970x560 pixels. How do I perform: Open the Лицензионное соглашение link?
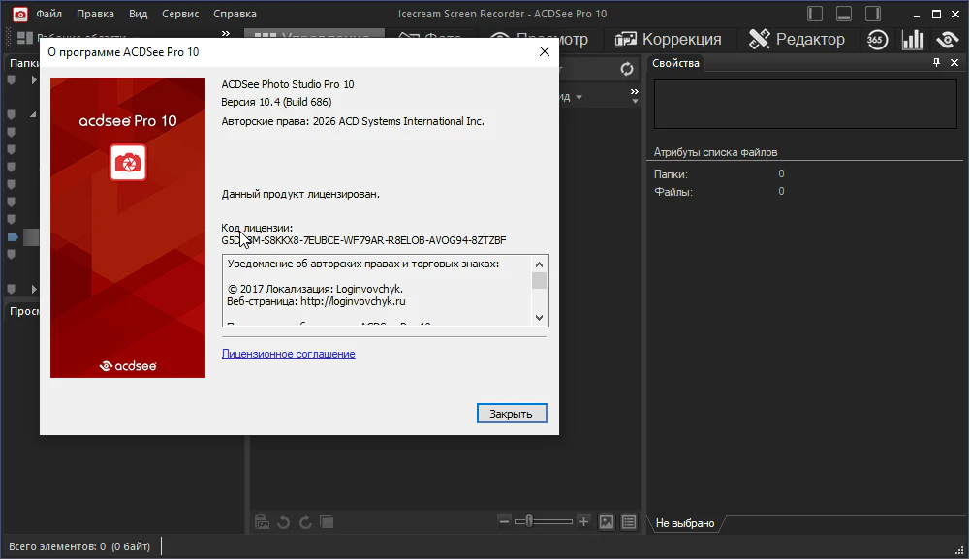pyautogui.click(x=288, y=354)
